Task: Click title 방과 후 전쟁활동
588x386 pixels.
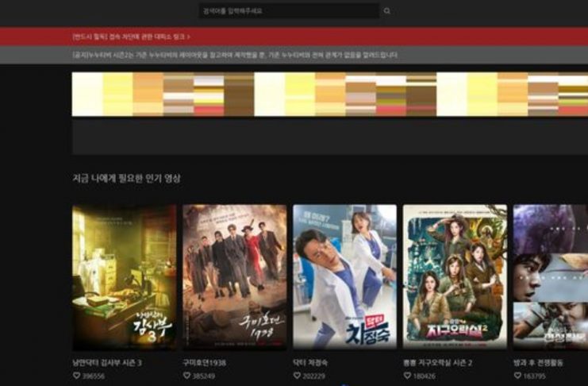Action: (538, 363)
